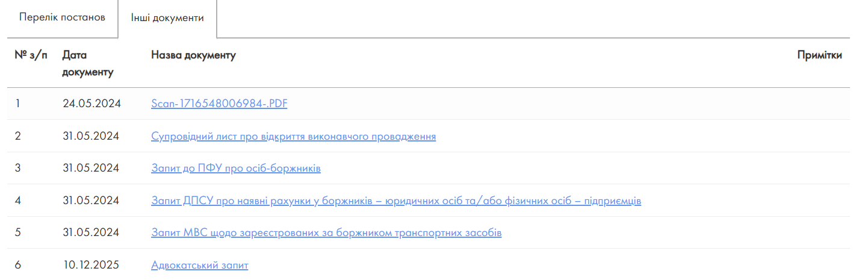Select the date 24.05.2024 in row 1
This screenshot has height=280, width=868.
coord(91,104)
